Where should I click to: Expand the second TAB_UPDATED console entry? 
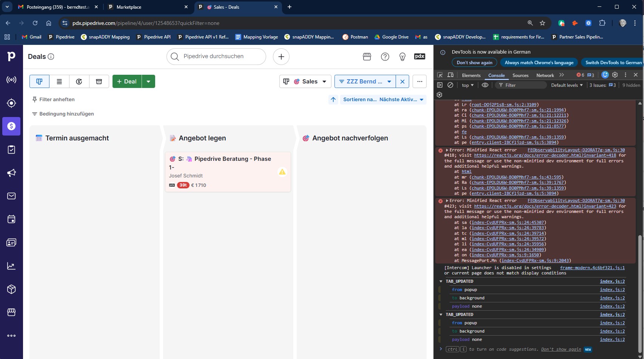(441, 314)
